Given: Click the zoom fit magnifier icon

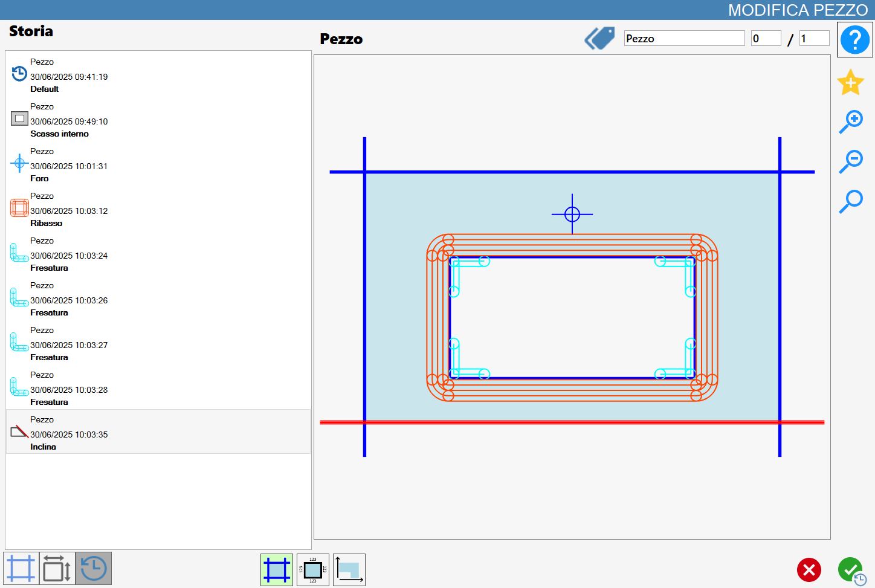Looking at the screenshot, I should coord(851,201).
